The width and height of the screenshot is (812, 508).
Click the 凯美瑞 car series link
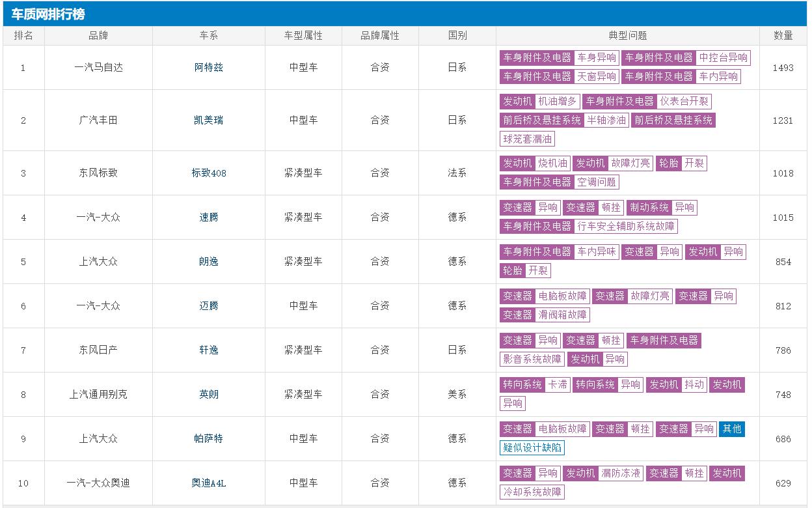tap(208, 120)
